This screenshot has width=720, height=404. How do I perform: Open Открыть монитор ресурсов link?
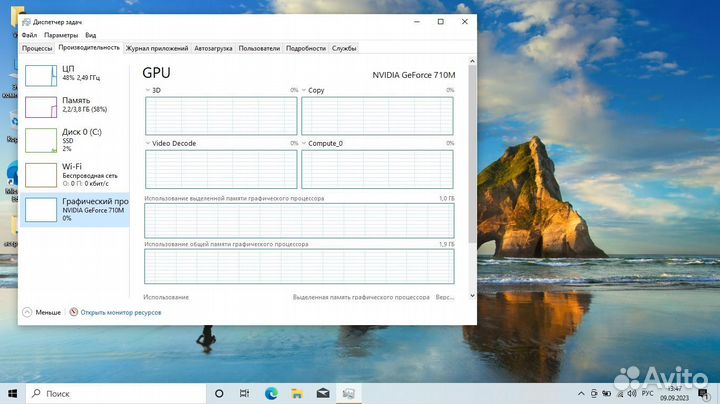pyautogui.click(x=121, y=312)
